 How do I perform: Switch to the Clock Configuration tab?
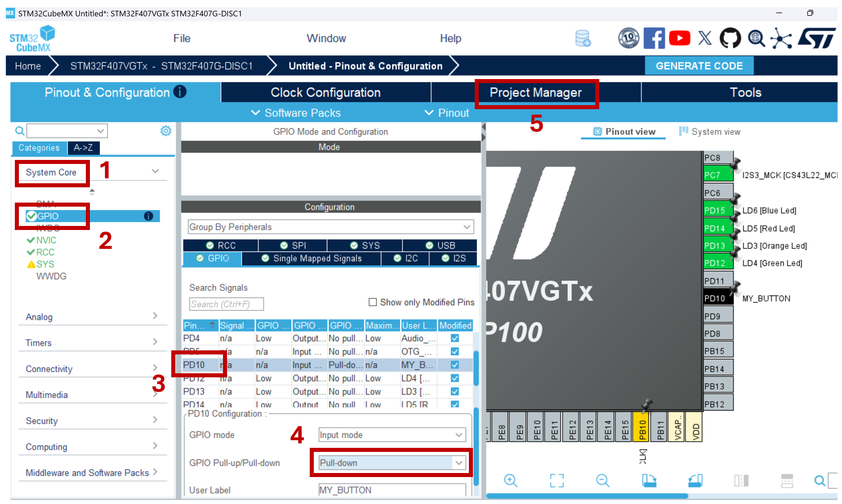[x=325, y=93]
